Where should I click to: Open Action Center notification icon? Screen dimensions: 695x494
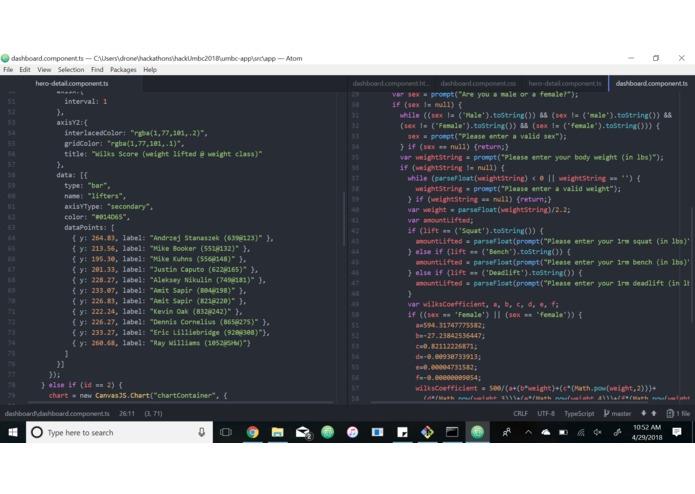(677, 432)
